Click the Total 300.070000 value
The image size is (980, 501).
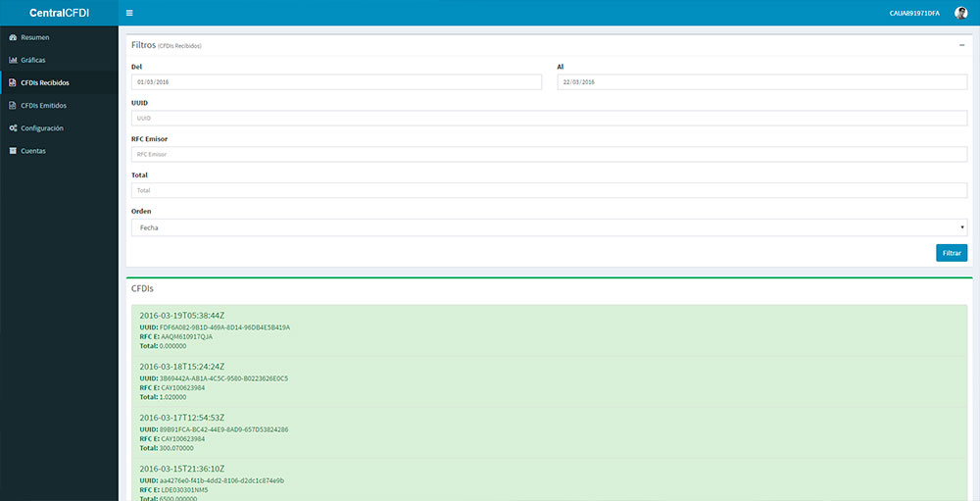[x=176, y=448]
